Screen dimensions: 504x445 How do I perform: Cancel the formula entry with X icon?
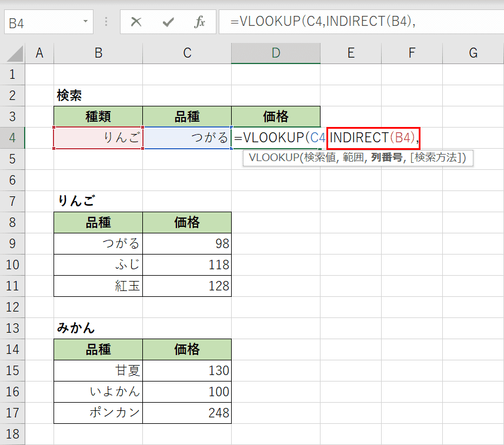[x=136, y=22]
